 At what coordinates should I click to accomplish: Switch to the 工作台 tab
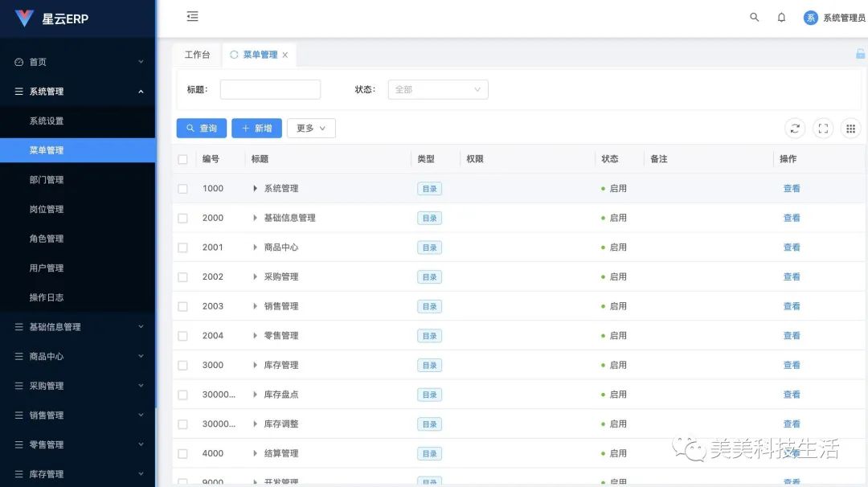tap(198, 54)
